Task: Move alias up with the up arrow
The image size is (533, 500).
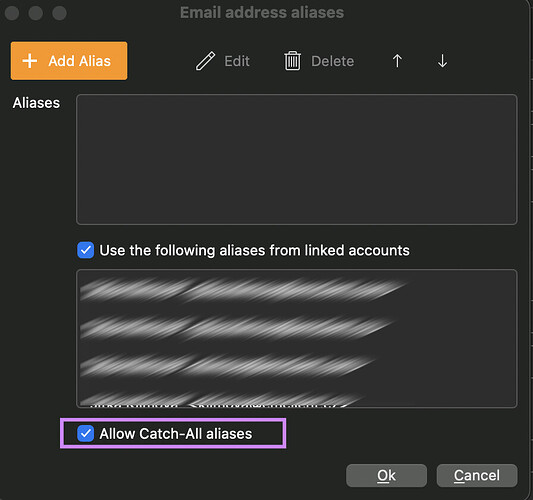Action: 397,61
